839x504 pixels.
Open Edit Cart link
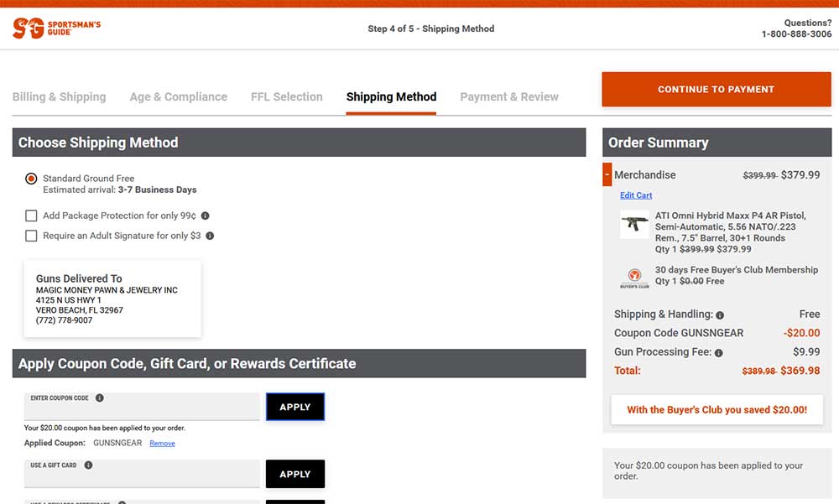tap(636, 195)
